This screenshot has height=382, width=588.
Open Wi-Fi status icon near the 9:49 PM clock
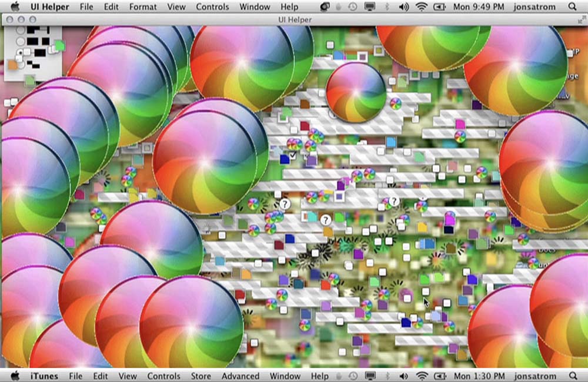[x=422, y=6]
